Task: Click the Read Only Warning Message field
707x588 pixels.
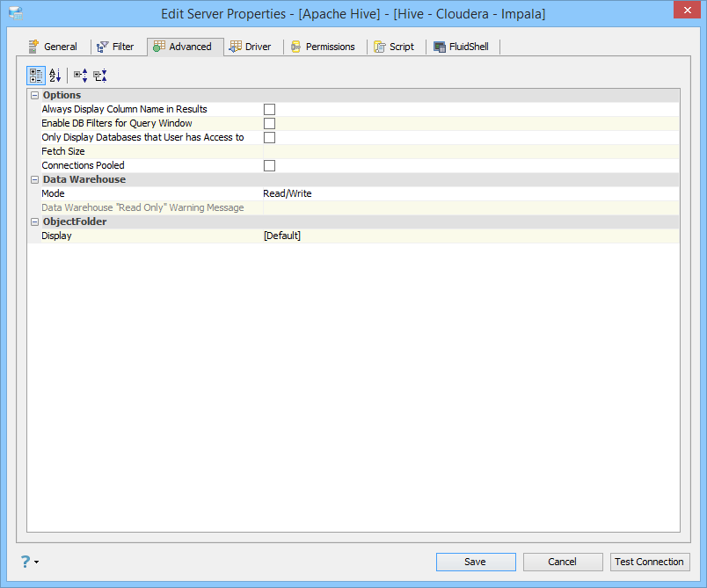Action: 470,207
